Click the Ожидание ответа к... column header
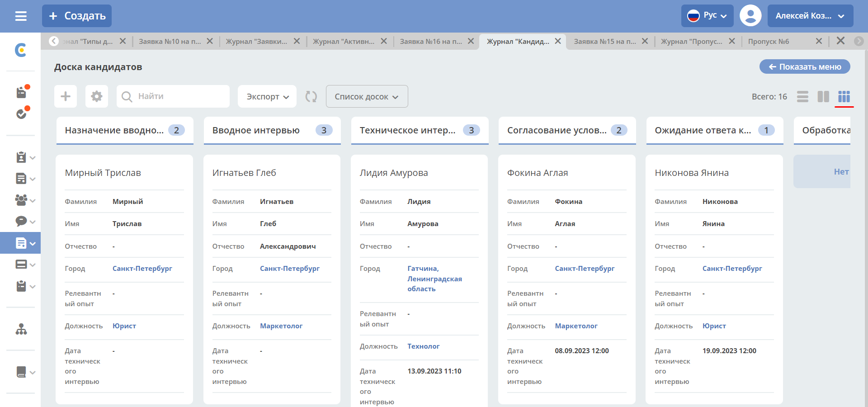The height and width of the screenshot is (407, 868). (x=715, y=130)
